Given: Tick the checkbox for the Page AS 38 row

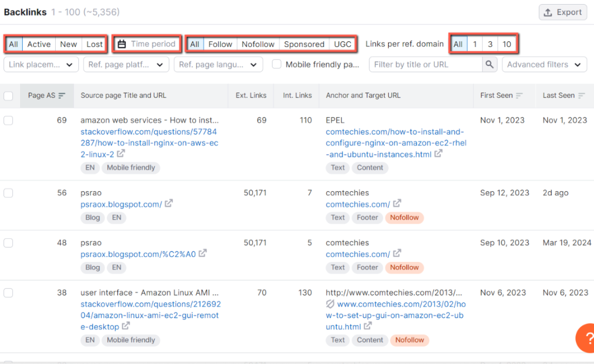Looking at the screenshot, I should 8,293.
